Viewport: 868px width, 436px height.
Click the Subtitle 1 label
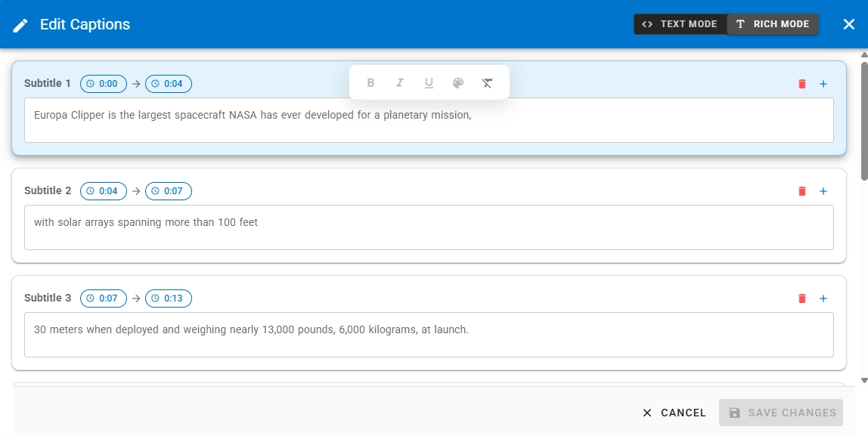click(48, 84)
